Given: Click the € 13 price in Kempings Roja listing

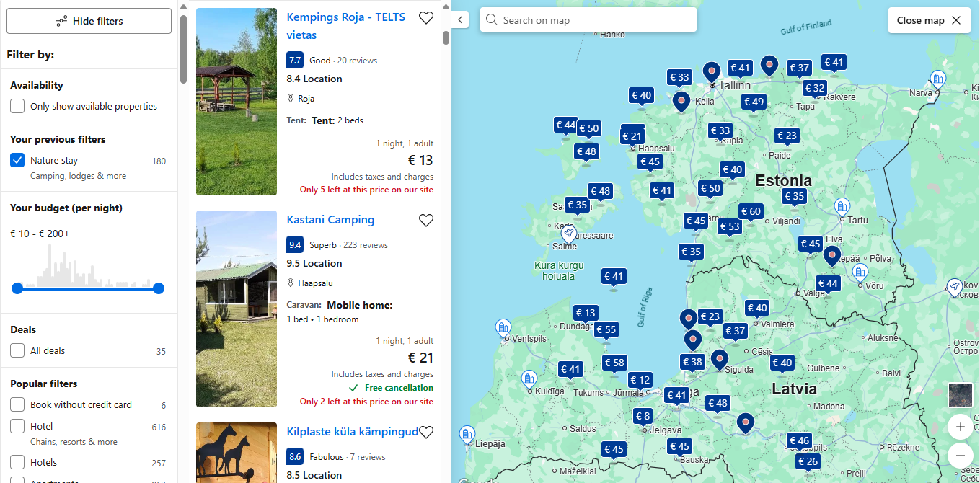Looking at the screenshot, I should coord(420,160).
